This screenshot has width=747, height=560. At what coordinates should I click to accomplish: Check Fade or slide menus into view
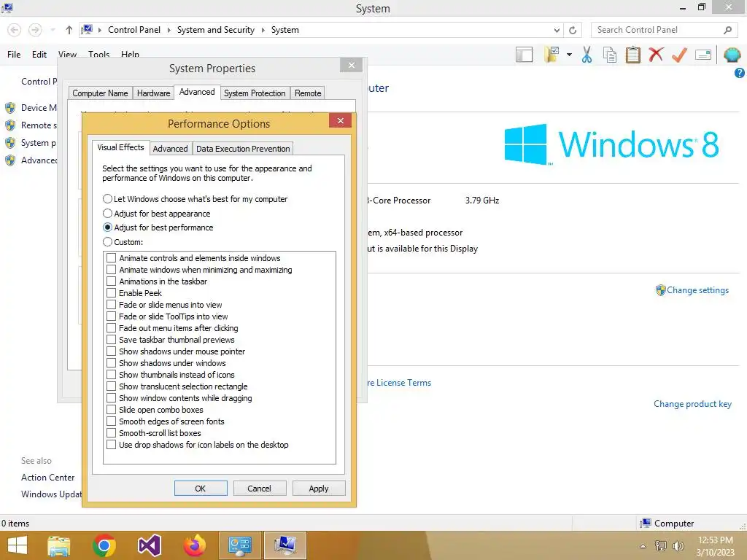112,305
